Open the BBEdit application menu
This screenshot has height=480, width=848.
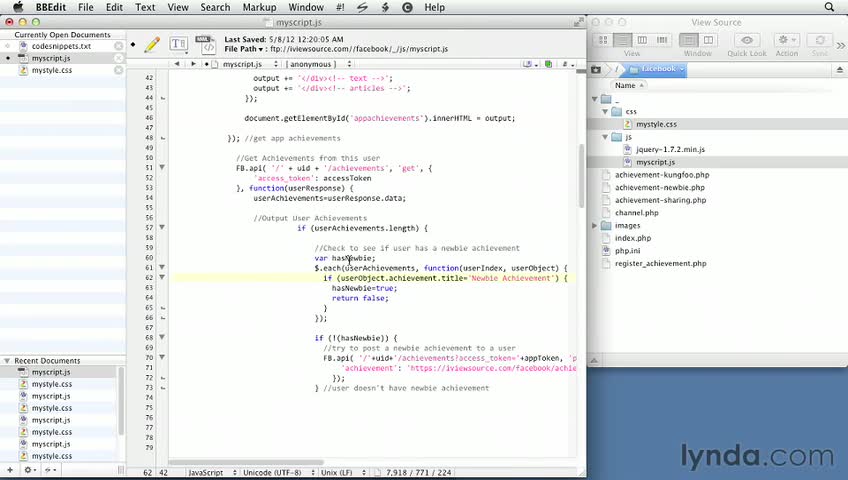coord(50,8)
